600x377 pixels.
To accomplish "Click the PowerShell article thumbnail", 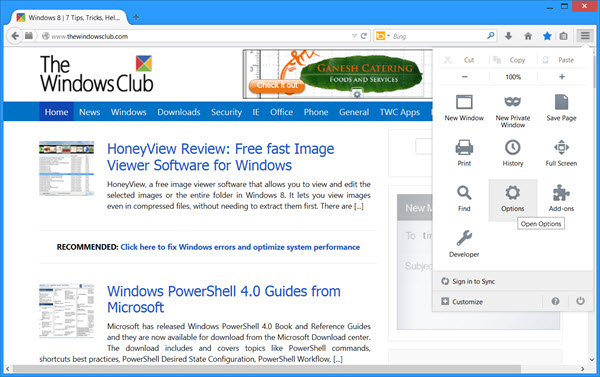I will tap(66, 311).
